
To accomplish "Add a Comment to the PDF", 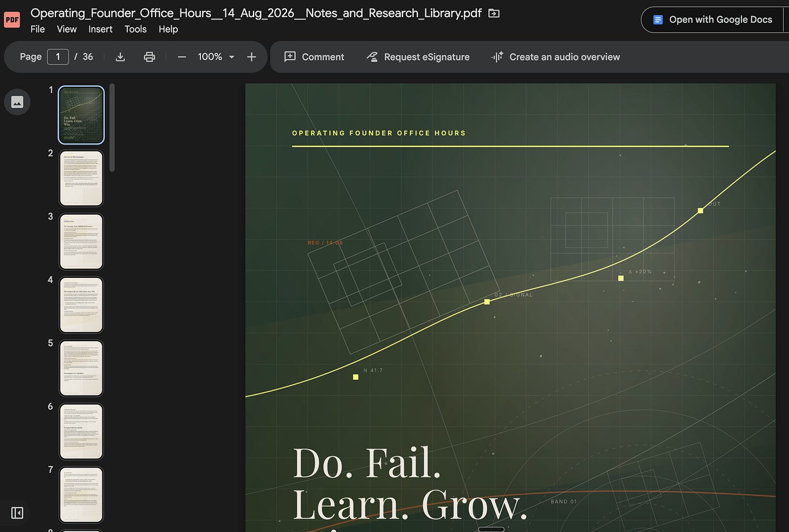I will 314,57.
